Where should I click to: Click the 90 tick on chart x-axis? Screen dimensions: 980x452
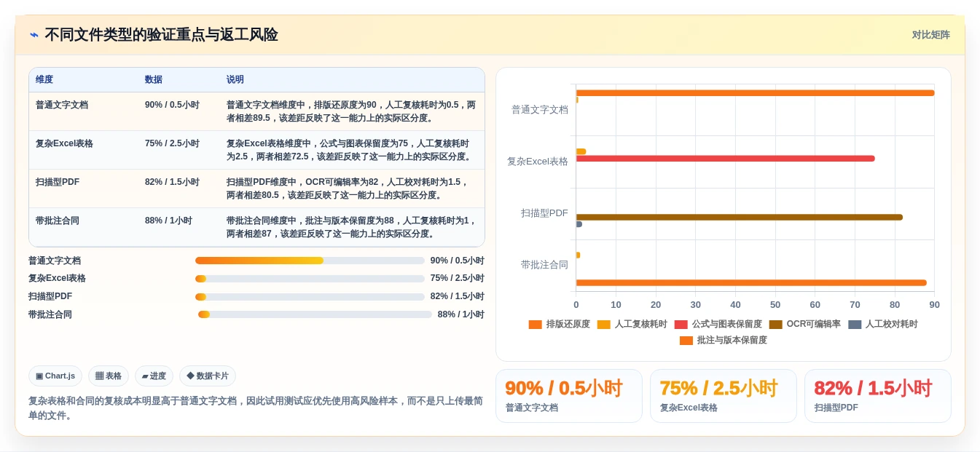pyautogui.click(x=934, y=305)
